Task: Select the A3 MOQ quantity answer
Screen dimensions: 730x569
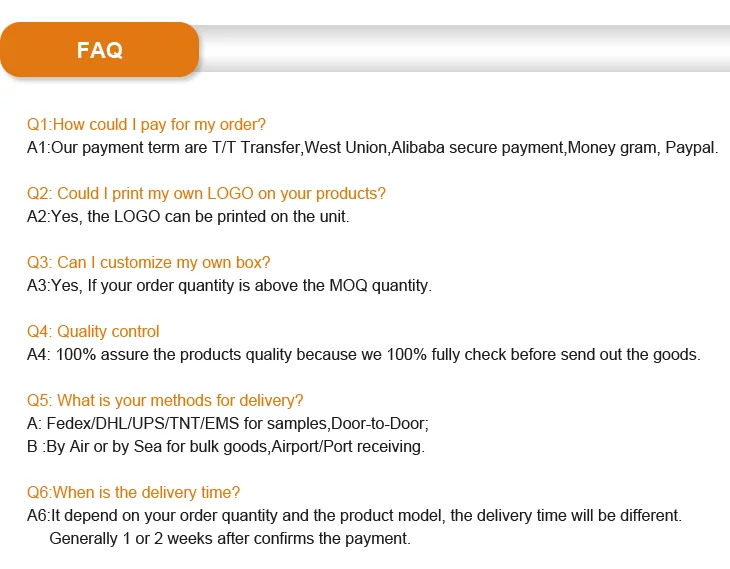Action: click(x=229, y=285)
